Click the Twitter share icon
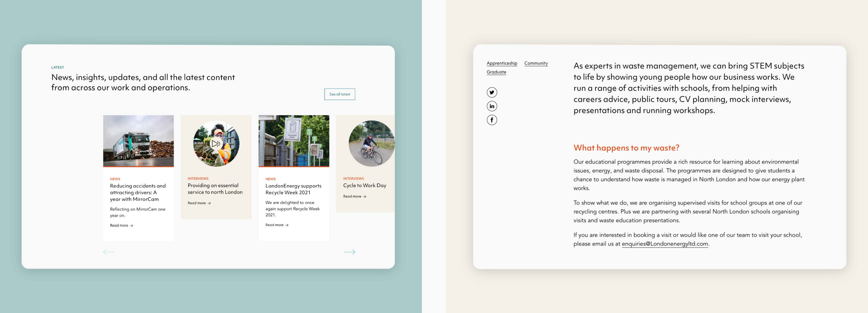This screenshot has width=868, height=313. [x=492, y=92]
